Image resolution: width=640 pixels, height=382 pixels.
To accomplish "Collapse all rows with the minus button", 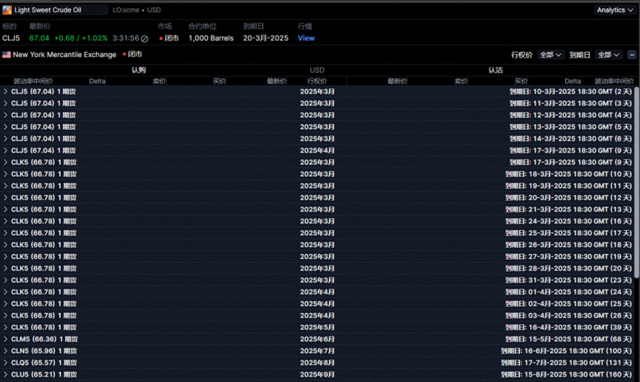I will tap(632, 55).
